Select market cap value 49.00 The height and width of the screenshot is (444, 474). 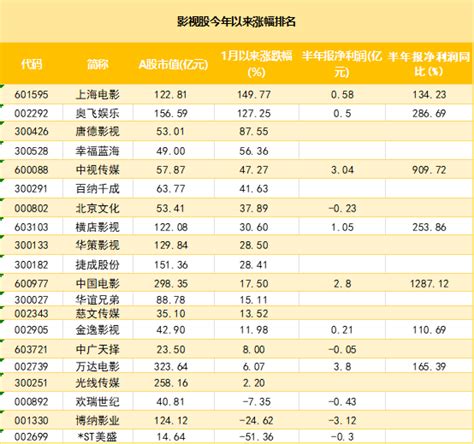tap(171, 151)
